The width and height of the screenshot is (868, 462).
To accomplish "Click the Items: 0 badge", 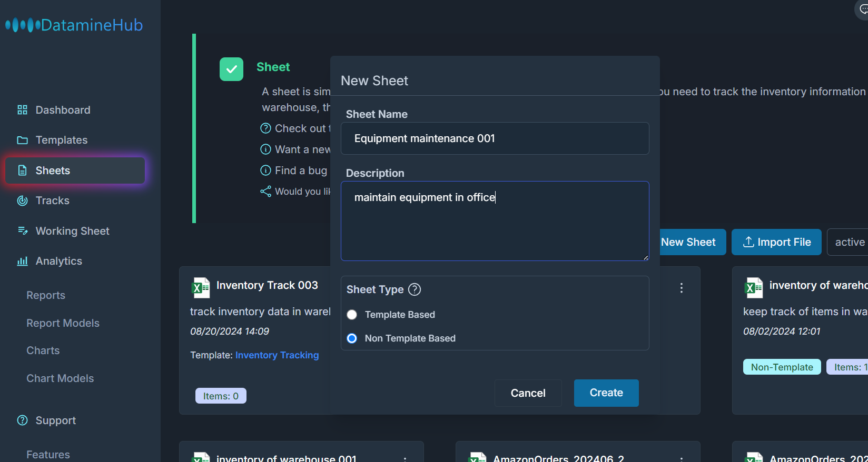I will tap(221, 396).
